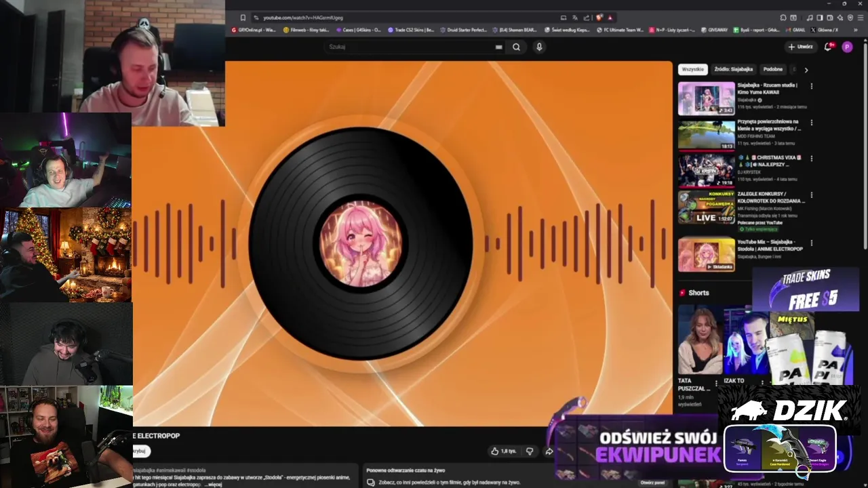Click the Shorts logo icon

(x=682, y=293)
